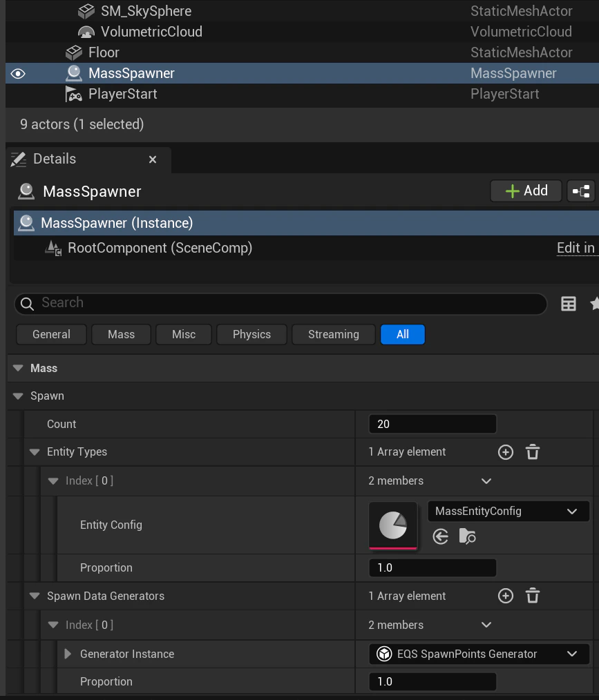Image resolution: width=599 pixels, height=700 pixels.
Task: Select the Floor actor row
Action: [302, 52]
